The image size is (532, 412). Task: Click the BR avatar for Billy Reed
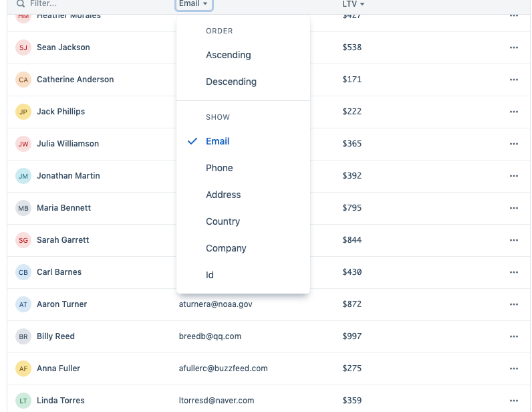pyautogui.click(x=23, y=336)
